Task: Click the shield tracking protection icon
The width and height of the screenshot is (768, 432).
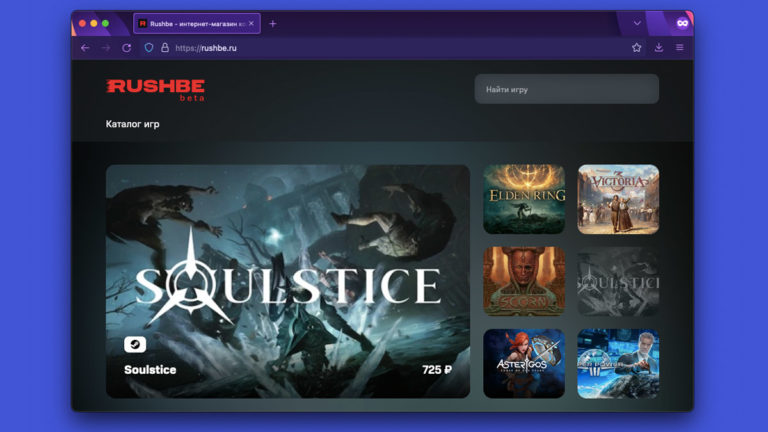Action: (149, 48)
